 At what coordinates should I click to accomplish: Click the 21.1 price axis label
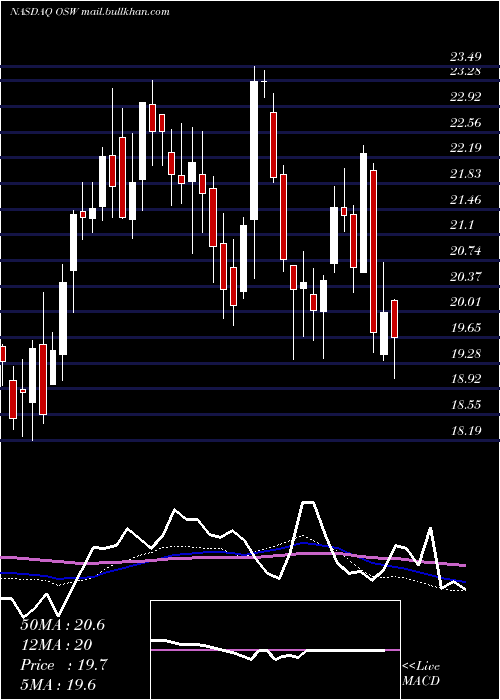point(462,225)
